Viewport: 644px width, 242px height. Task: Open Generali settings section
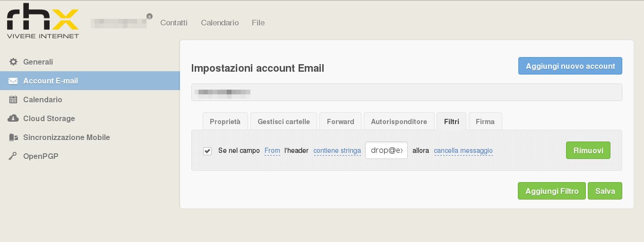coord(90,62)
